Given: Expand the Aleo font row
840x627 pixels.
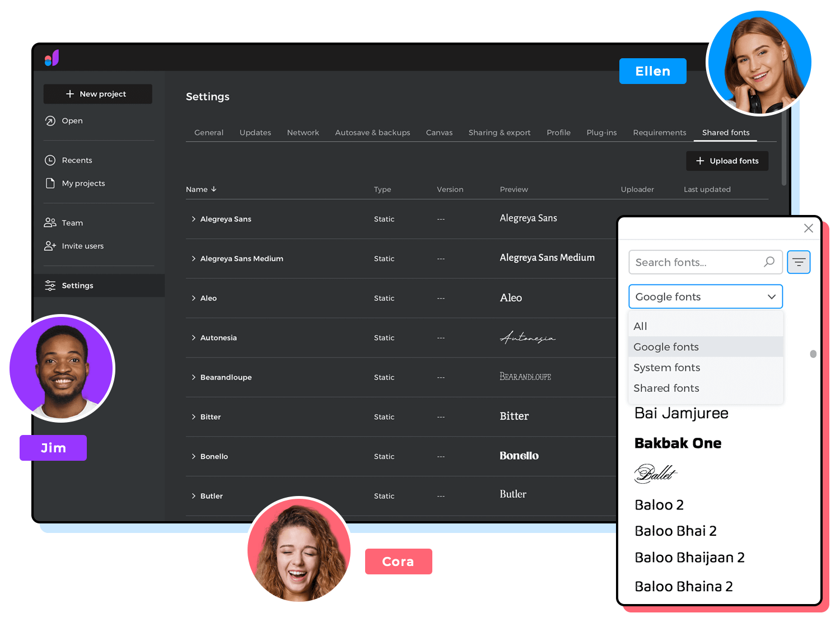Looking at the screenshot, I should [x=193, y=298].
